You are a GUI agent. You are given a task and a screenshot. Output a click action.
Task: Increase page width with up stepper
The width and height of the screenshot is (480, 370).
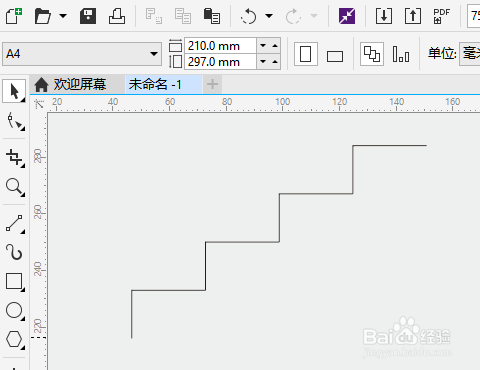pos(275,46)
